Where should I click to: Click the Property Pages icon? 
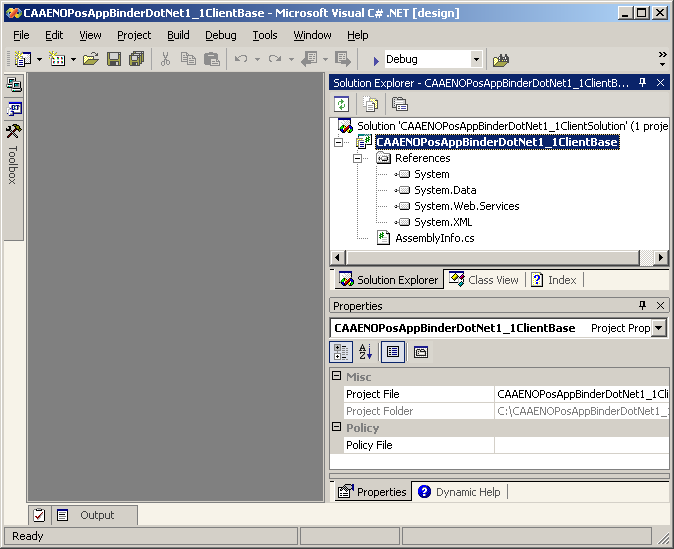tap(421, 352)
